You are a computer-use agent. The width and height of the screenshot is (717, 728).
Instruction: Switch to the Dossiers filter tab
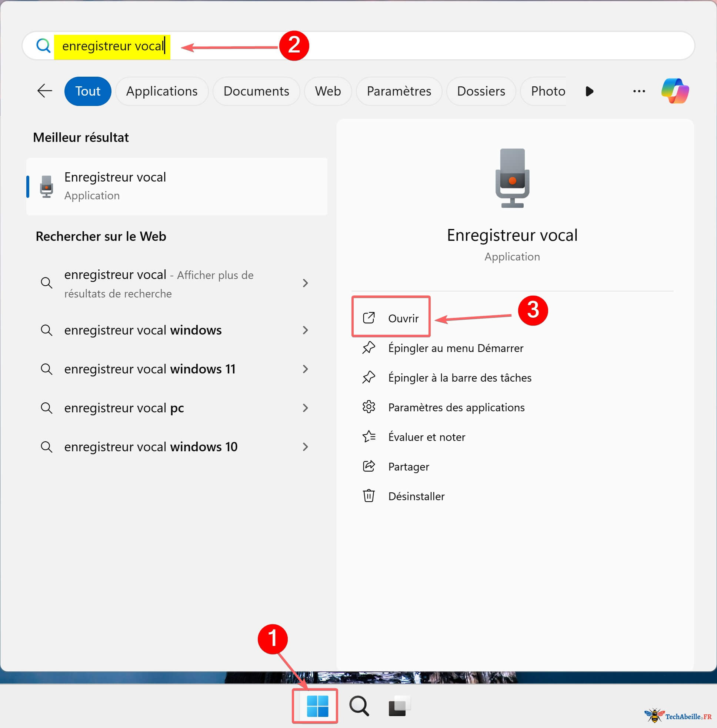pos(481,91)
